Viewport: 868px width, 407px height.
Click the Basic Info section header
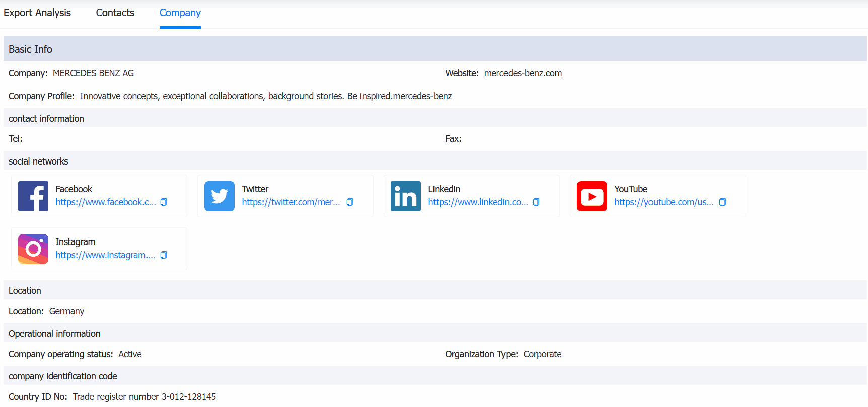(31, 49)
